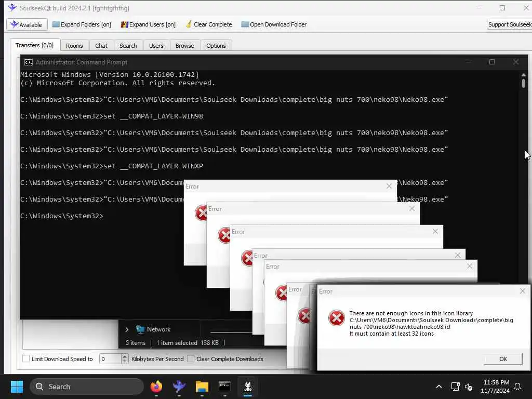Open the Rooms tab
Image resolution: width=532 pixels, height=399 pixels.
tap(74, 46)
